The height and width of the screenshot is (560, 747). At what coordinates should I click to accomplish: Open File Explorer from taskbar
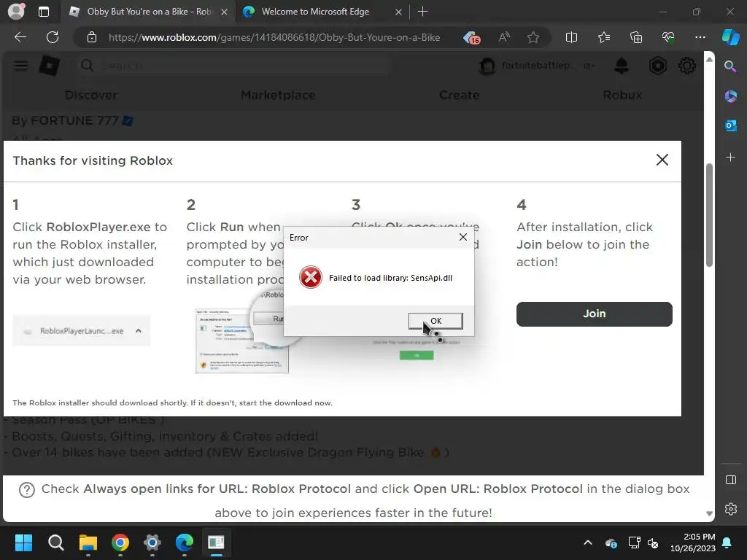(88, 542)
